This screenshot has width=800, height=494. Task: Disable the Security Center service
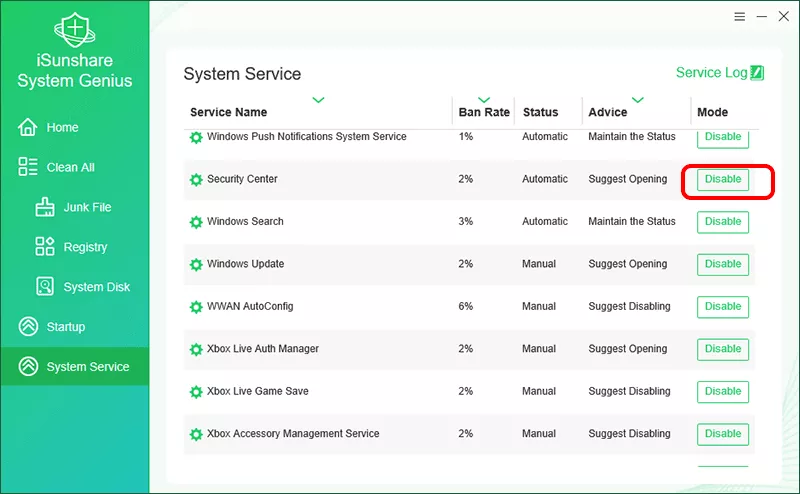click(x=722, y=180)
